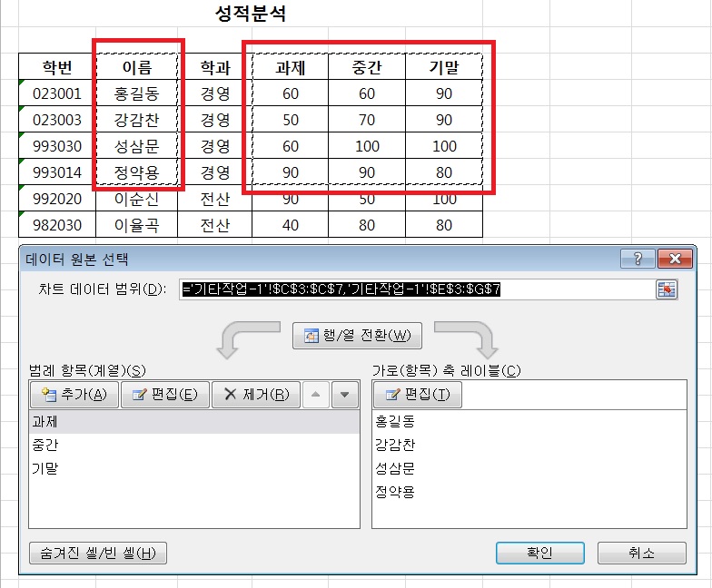The height and width of the screenshot is (588, 712).
Task: Move series down with the down arrow
Action: (x=344, y=395)
